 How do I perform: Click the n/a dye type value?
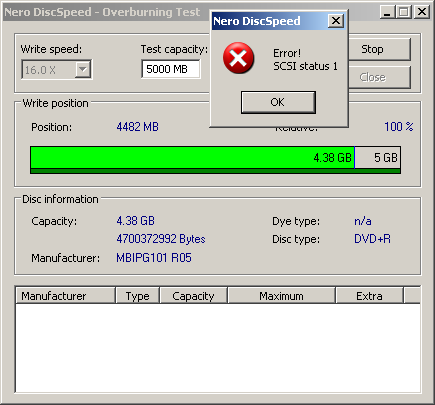[x=363, y=221]
